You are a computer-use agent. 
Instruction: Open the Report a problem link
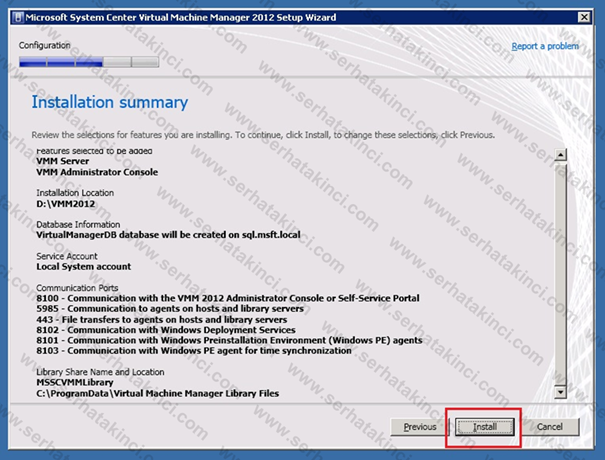click(x=545, y=46)
